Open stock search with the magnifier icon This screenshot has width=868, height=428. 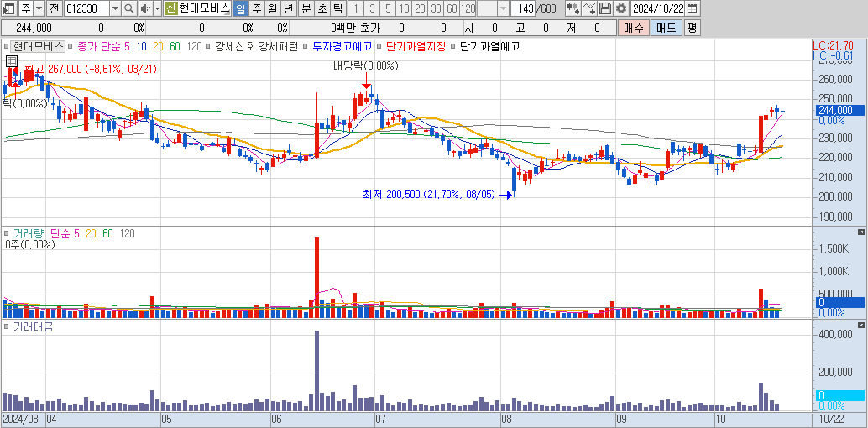pyautogui.click(x=128, y=8)
